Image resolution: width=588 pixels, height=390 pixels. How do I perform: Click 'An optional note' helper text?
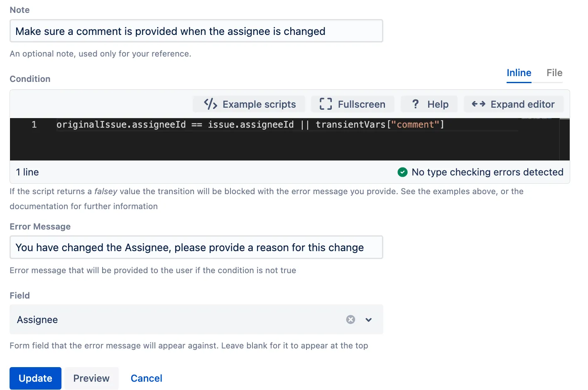click(x=100, y=54)
